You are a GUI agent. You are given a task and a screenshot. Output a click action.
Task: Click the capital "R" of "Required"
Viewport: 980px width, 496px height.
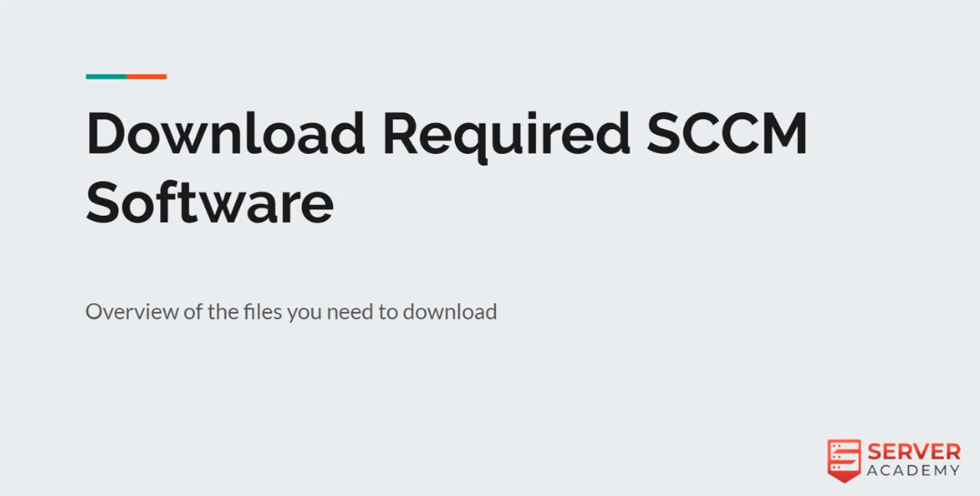[401, 133]
